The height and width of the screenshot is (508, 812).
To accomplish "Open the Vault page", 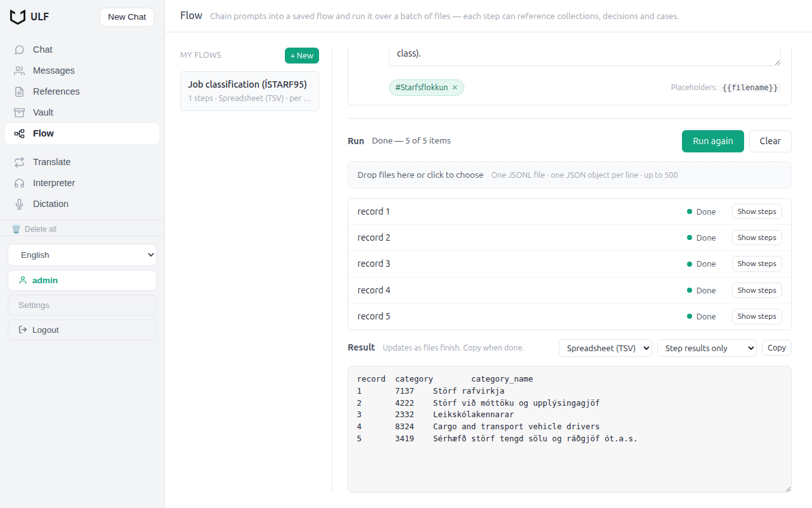I will (x=82, y=112).
